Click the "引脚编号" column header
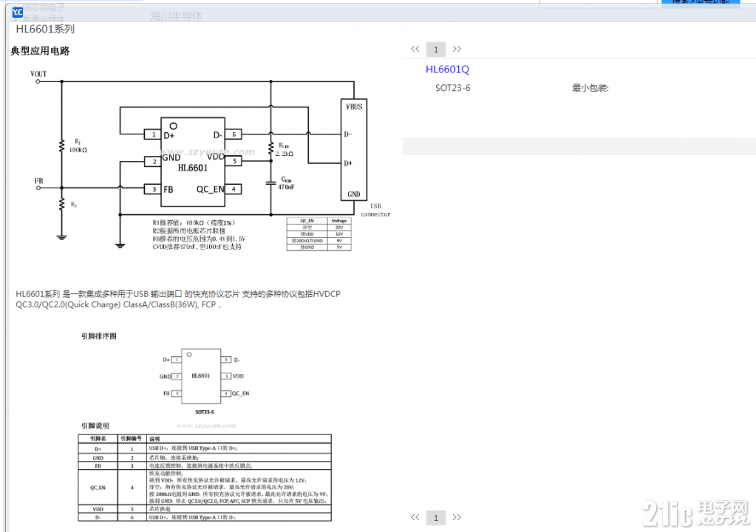Image resolution: width=756 pixels, height=532 pixels. (131, 438)
